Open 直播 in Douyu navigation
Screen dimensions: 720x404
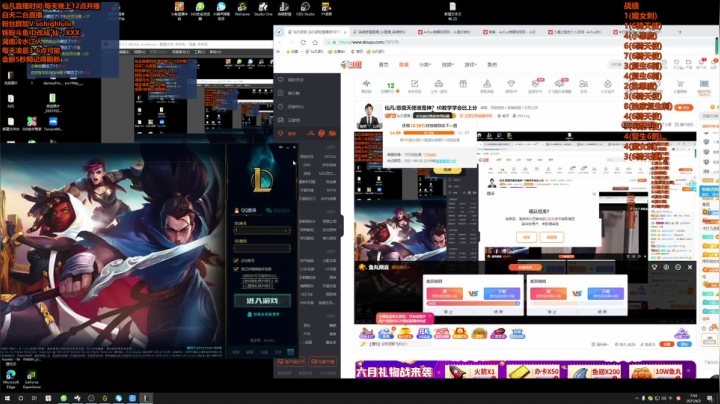point(404,65)
